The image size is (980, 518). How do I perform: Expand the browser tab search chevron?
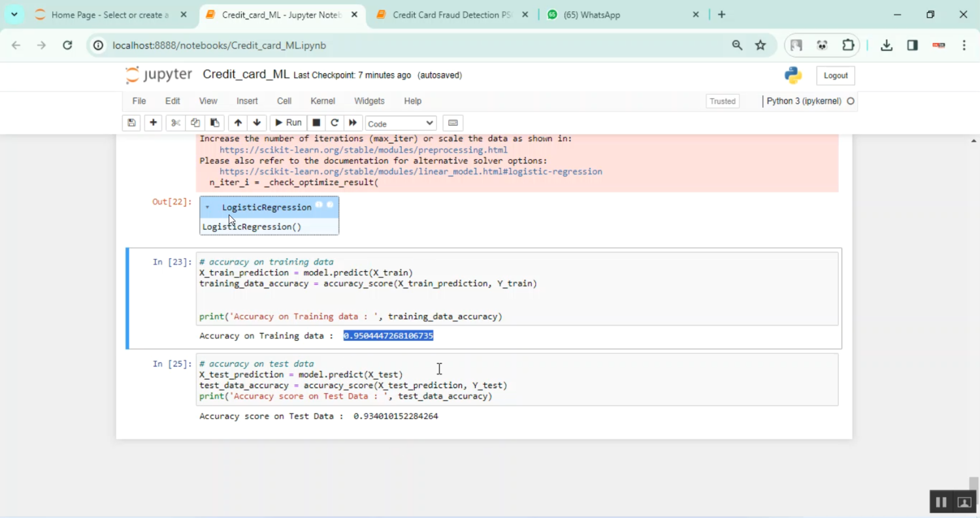[x=14, y=14]
